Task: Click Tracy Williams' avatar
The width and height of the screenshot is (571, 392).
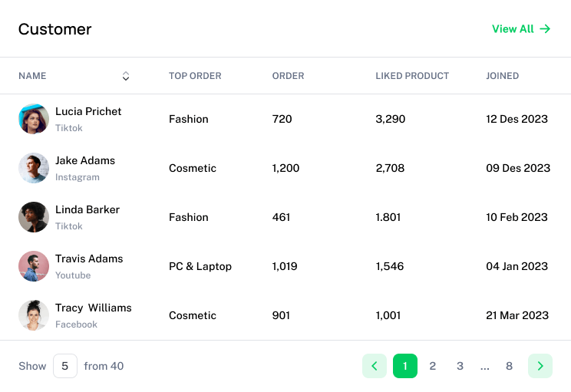Action: 34,315
